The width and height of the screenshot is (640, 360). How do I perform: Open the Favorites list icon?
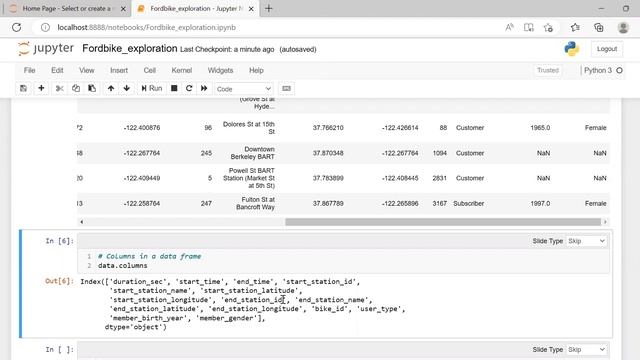click(x=575, y=27)
